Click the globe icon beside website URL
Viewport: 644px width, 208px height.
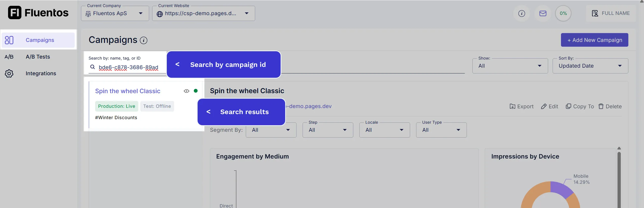click(160, 14)
